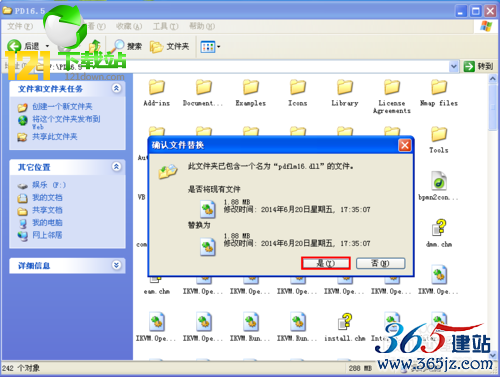The width and height of the screenshot is (500, 377).
Task: Open the Examples folder
Action: pos(251,93)
